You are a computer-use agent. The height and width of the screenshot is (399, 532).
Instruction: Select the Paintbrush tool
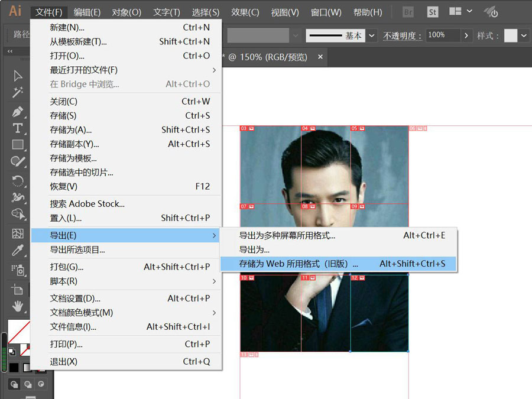coord(18,161)
